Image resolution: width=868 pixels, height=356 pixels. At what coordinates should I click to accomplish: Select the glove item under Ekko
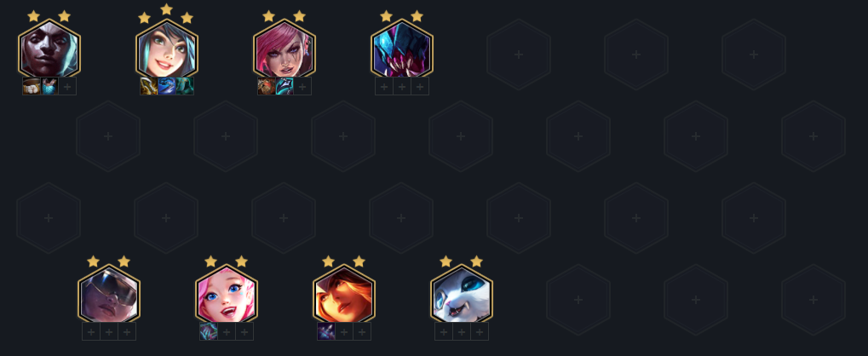32,86
